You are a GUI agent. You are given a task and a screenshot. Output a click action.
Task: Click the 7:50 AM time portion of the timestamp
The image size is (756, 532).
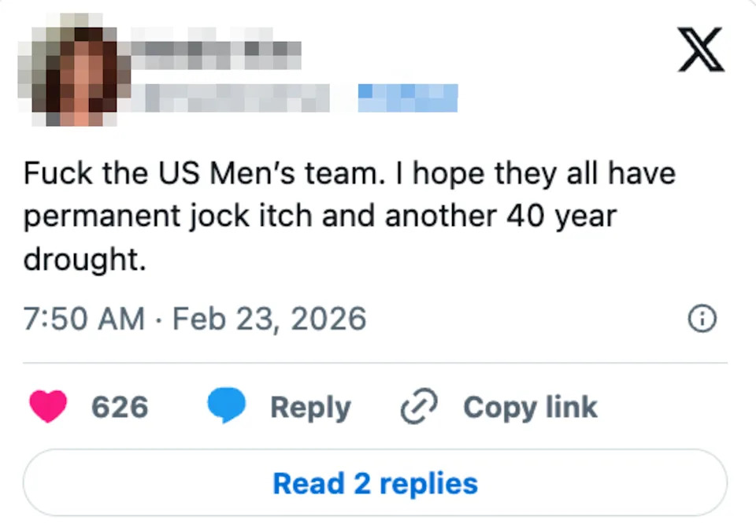coord(83,319)
